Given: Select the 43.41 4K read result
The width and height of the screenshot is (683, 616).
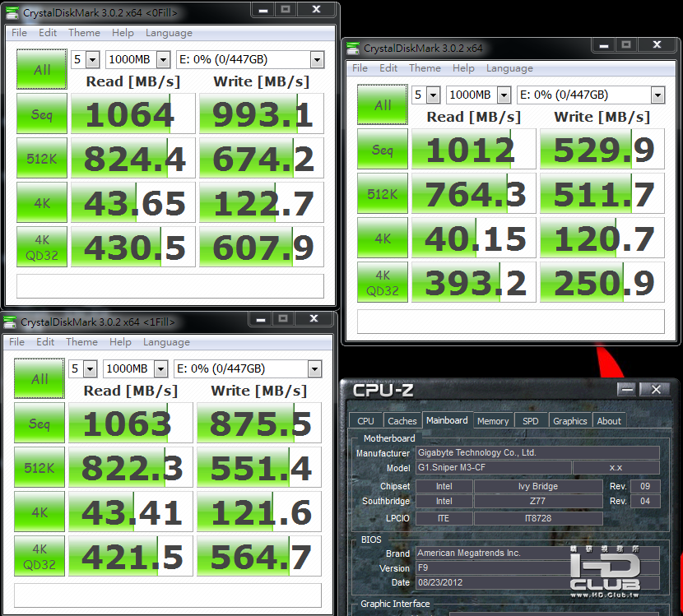Looking at the screenshot, I should coord(130,512).
